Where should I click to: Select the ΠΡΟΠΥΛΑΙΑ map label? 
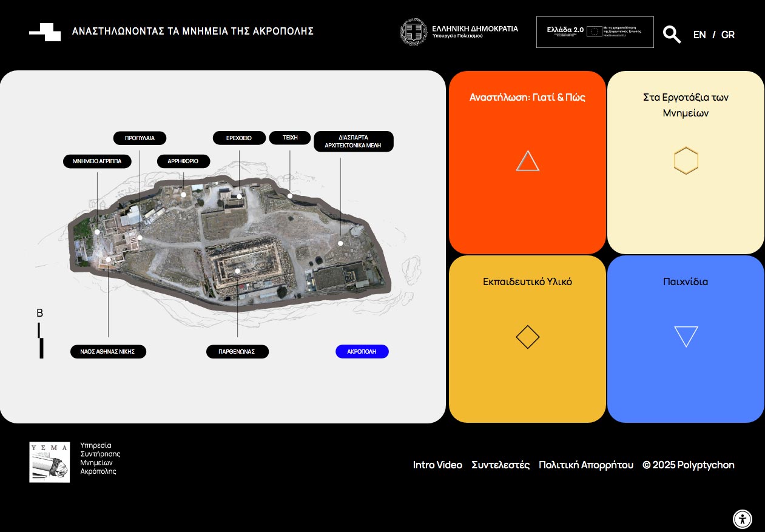(x=140, y=138)
